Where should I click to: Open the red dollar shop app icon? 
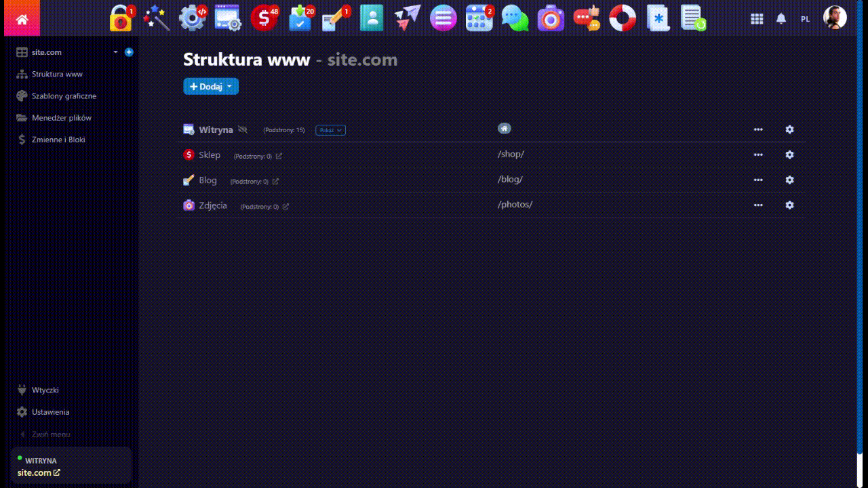[x=263, y=19]
